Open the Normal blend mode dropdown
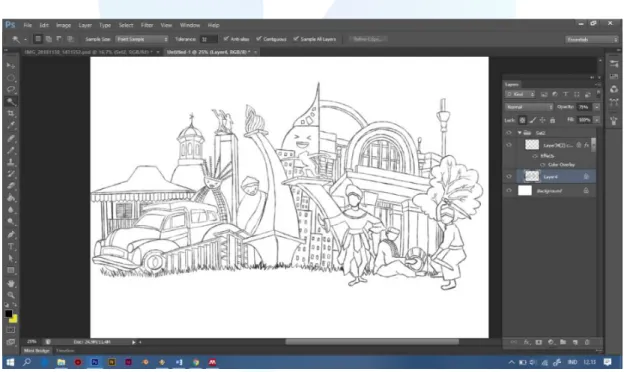 529,107
